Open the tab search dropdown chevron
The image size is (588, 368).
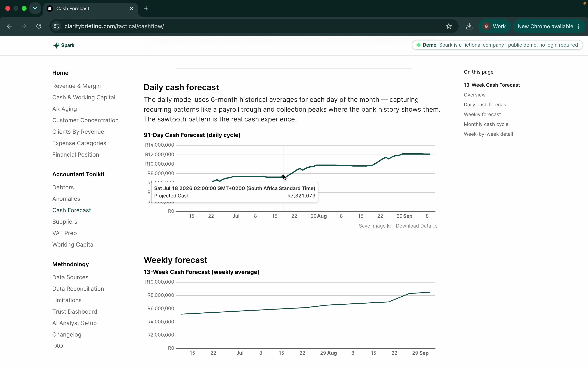[35, 8]
